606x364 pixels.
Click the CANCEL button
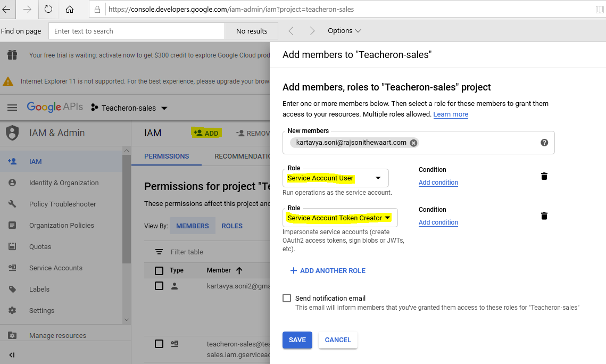pyautogui.click(x=338, y=340)
